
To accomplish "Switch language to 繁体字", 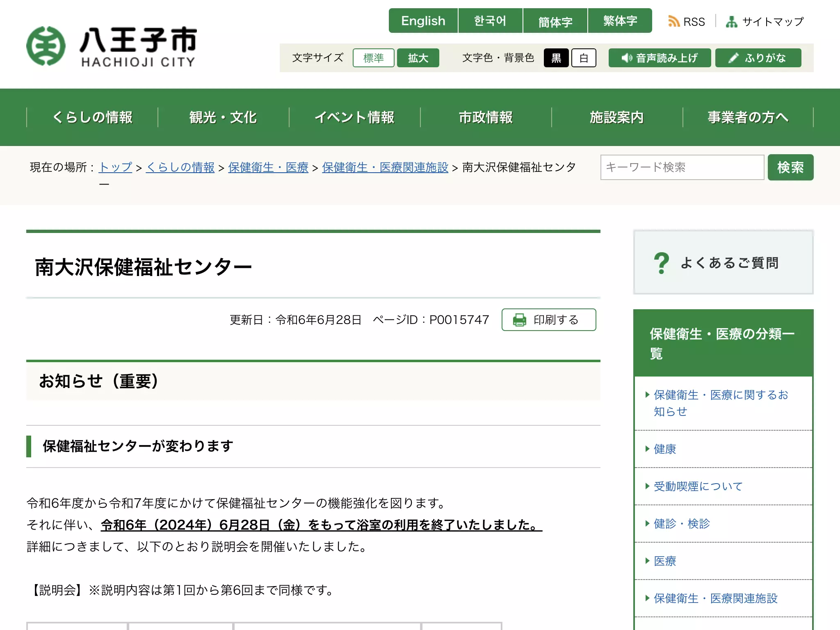I will point(620,21).
